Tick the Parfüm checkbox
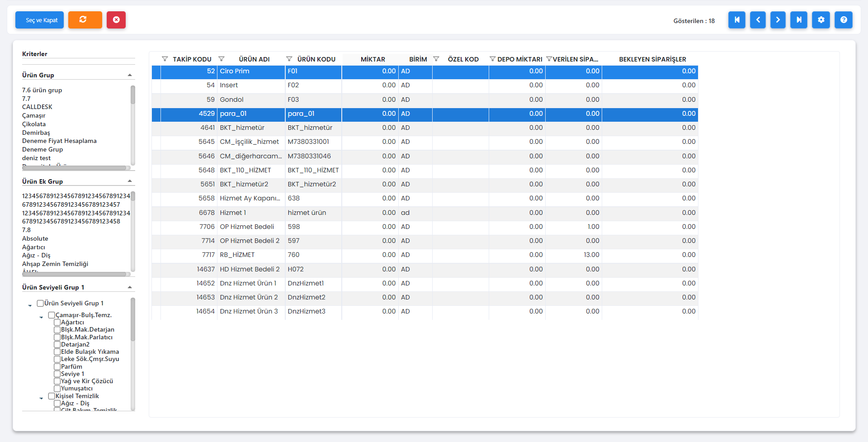This screenshot has width=868, height=442. 57,366
